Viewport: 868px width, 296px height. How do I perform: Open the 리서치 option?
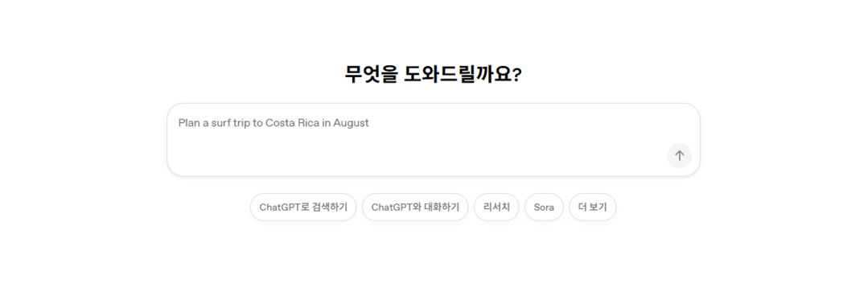[496, 207]
